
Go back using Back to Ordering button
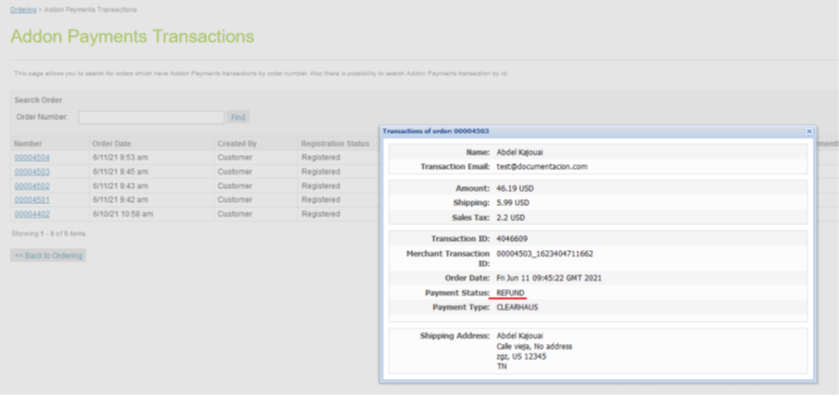[48, 255]
